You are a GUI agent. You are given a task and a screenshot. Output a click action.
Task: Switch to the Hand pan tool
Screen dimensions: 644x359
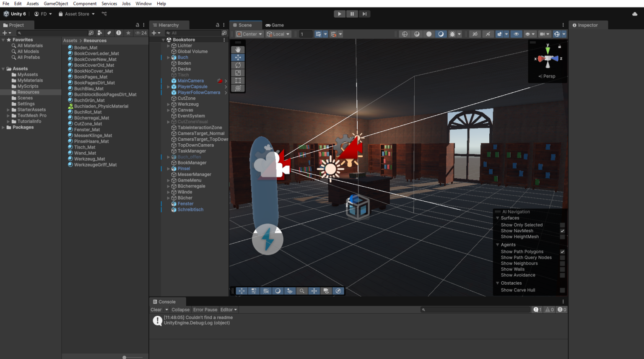(x=238, y=49)
